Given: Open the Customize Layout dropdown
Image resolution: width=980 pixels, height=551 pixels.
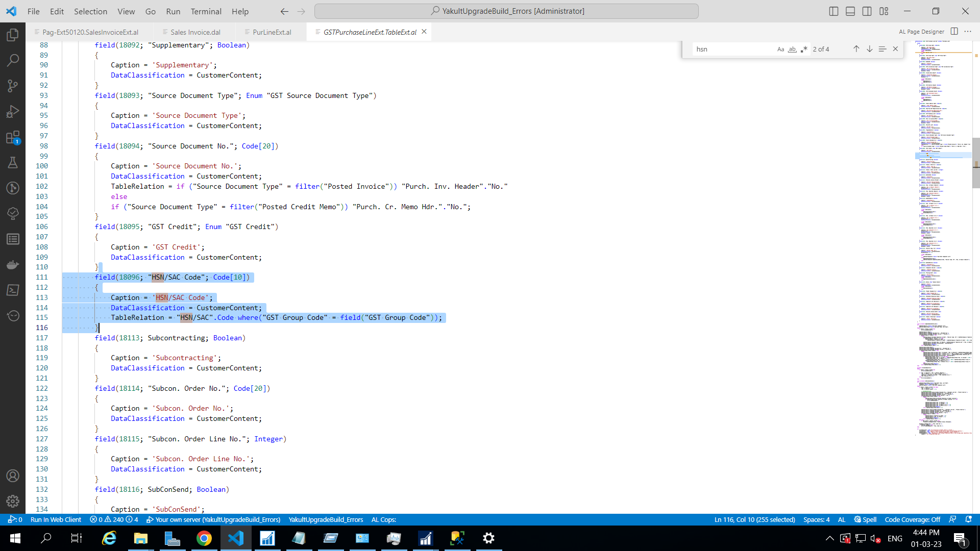Looking at the screenshot, I should tap(884, 11).
